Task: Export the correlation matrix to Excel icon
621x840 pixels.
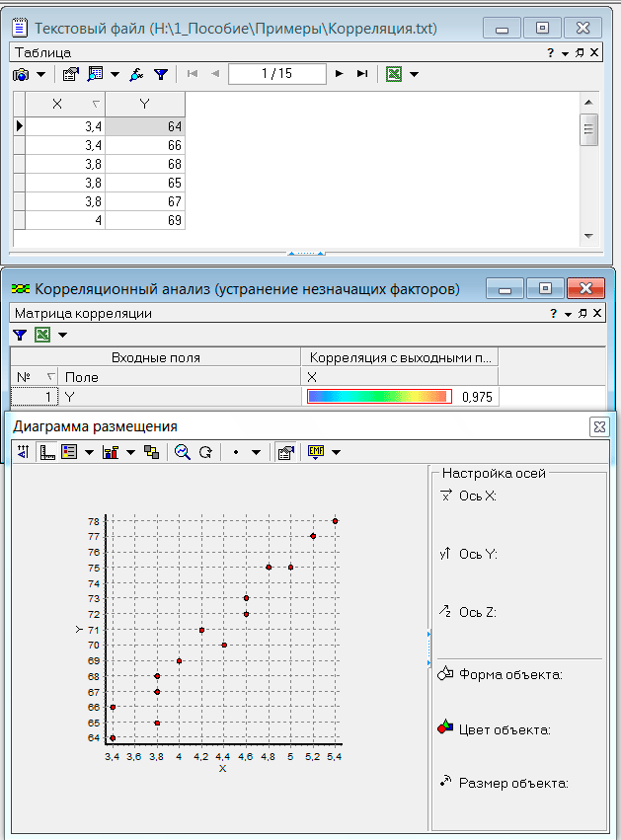Action: (x=42, y=335)
